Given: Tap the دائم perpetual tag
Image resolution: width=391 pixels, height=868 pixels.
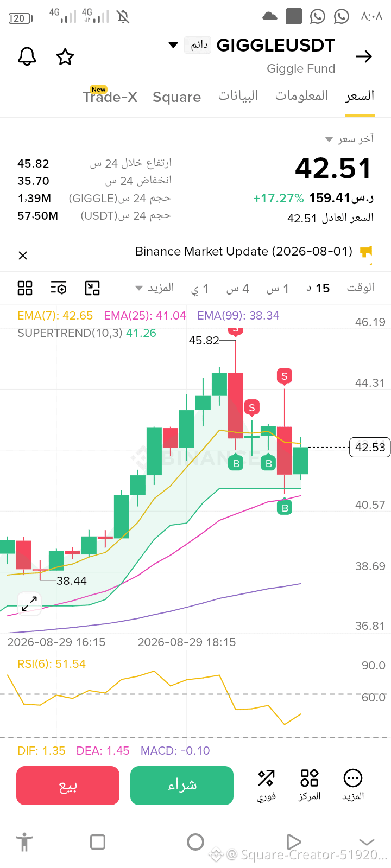Looking at the screenshot, I should 198,44.
